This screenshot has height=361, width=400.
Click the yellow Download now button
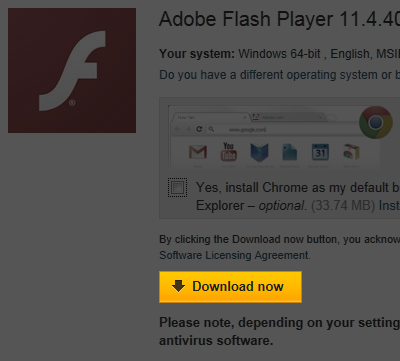click(230, 287)
